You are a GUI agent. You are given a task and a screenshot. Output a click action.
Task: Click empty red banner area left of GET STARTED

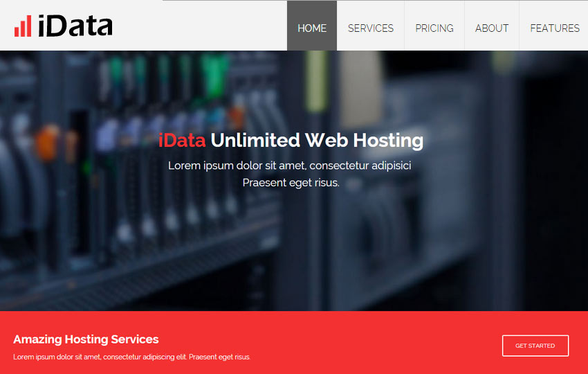click(x=380, y=345)
